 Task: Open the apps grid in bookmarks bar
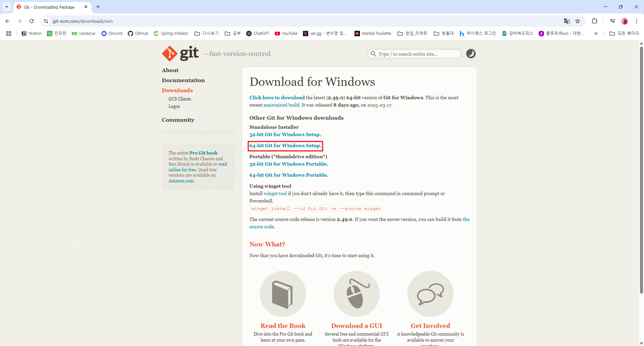click(x=9, y=34)
